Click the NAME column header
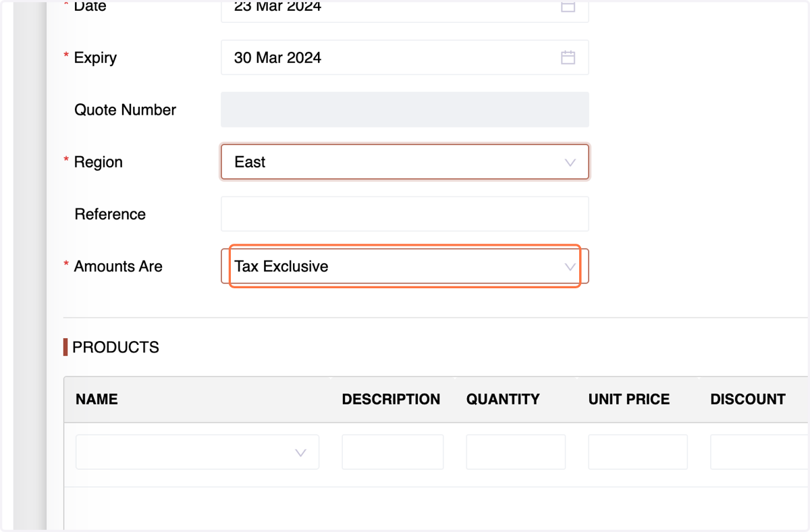The width and height of the screenshot is (810, 532). pyautogui.click(x=97, y=399)
